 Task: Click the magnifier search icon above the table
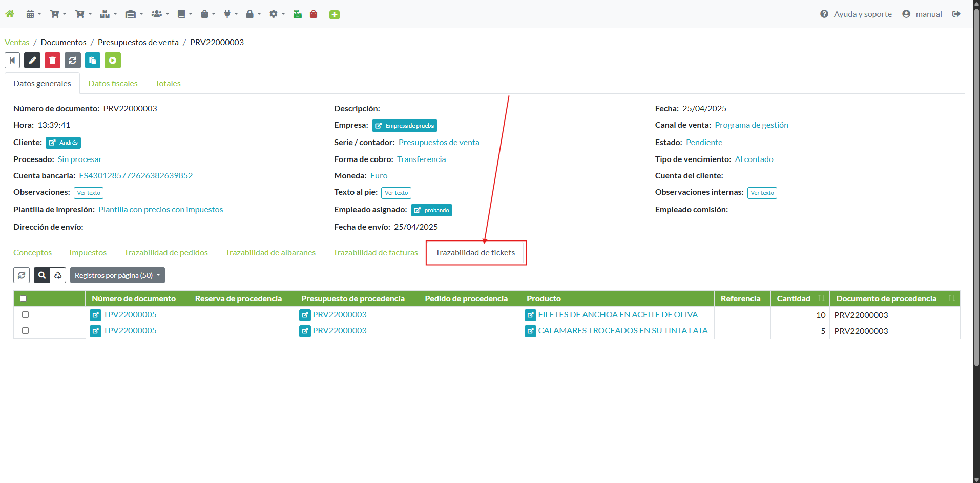click(x=42, y=275)
